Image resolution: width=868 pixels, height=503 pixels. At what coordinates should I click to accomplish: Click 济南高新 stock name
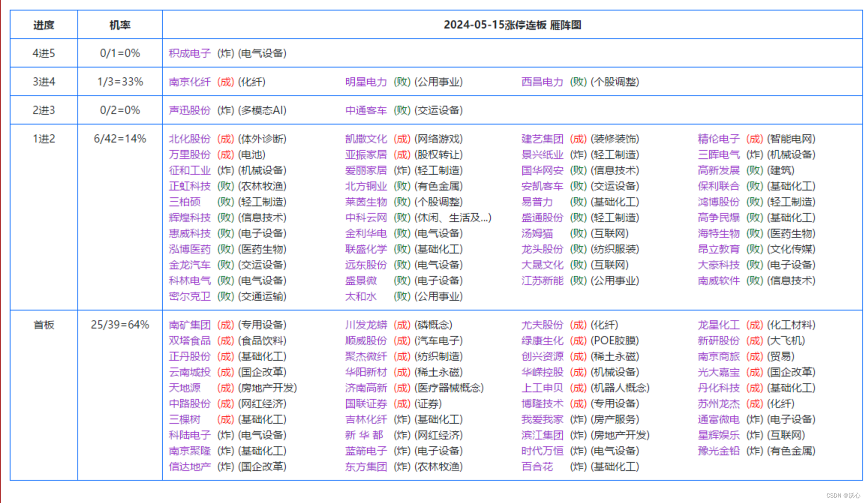tap(366, 387)
